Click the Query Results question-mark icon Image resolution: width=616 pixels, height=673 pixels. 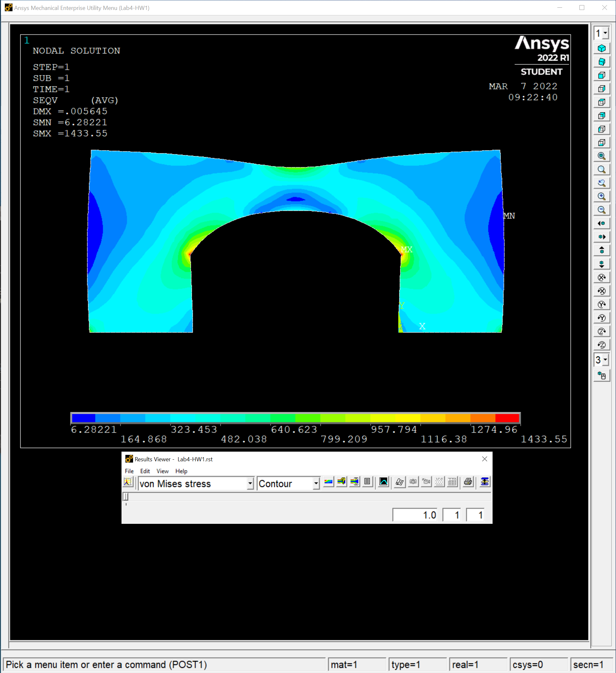pos(342,482)
